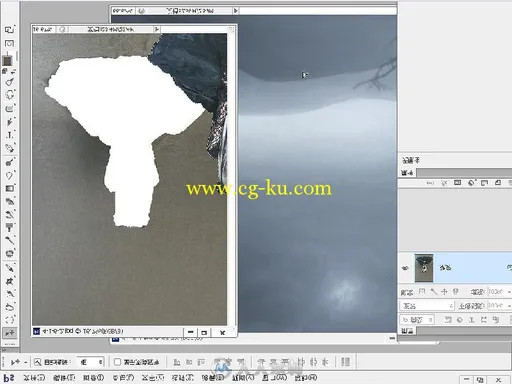Select the Hand tool

[10, 95]
